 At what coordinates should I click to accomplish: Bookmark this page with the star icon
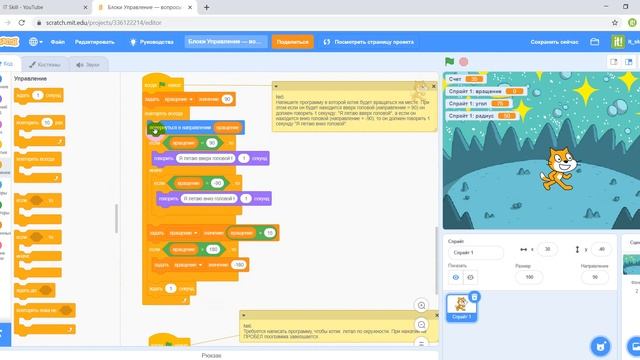pyautogui.click(x=615, y=23)
